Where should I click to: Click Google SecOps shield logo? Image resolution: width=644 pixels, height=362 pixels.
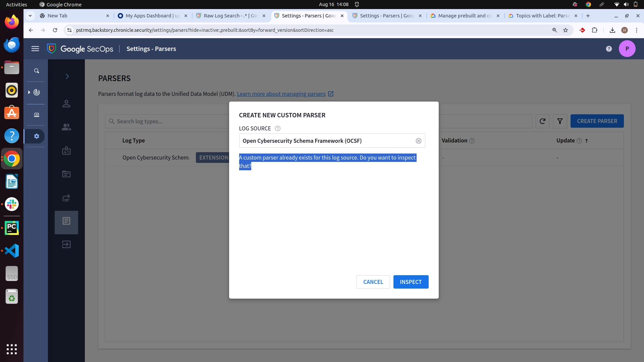point(51,49)
